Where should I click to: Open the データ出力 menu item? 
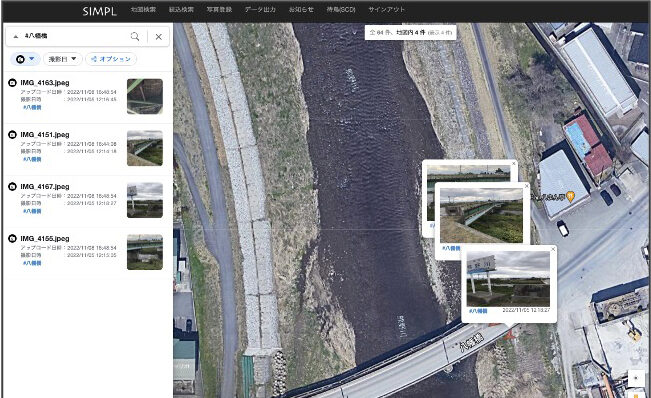(260, 10)
